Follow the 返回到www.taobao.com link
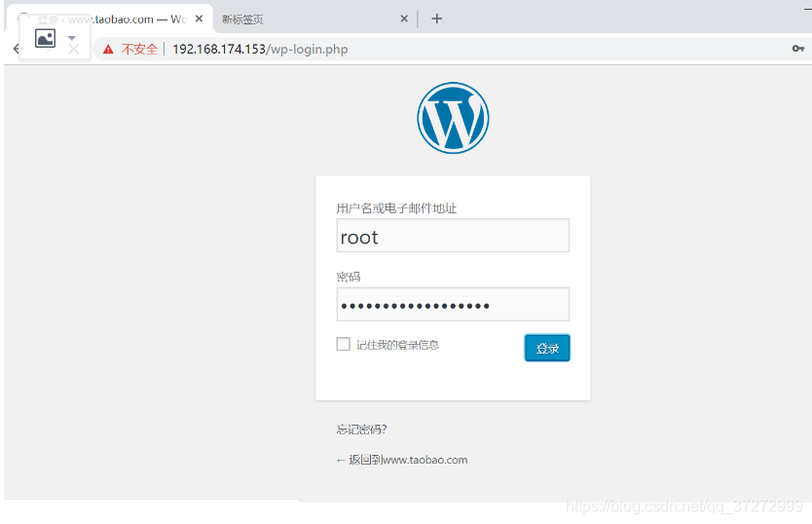 click(402, 460)
